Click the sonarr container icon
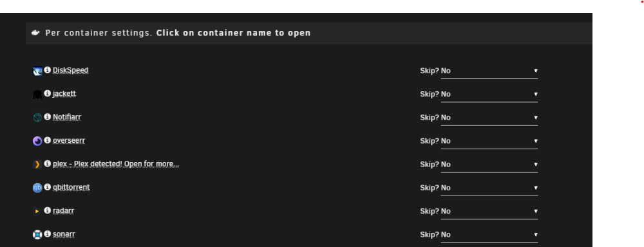Viewport: 644px width, 247px height. coord(37,235)
